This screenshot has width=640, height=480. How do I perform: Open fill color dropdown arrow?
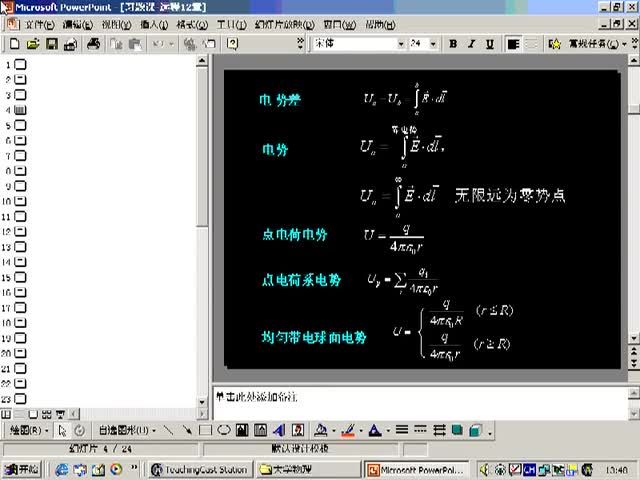334,431
